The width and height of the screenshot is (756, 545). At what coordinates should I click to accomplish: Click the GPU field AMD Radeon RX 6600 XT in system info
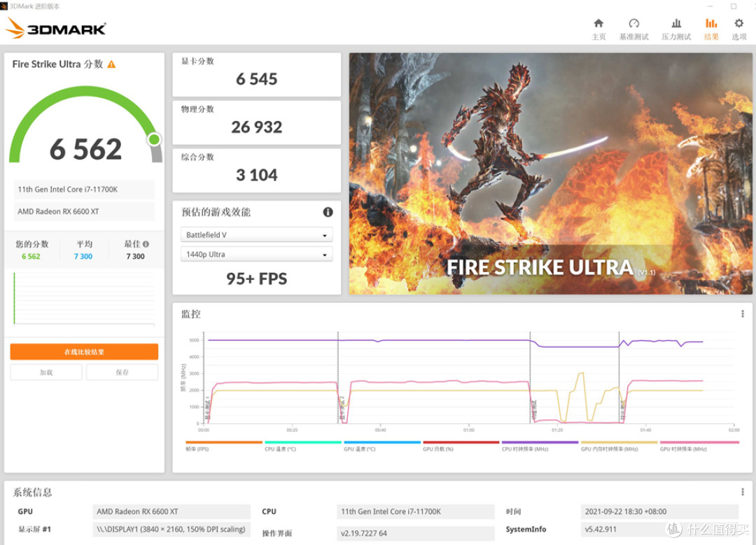tap(171, 511)
